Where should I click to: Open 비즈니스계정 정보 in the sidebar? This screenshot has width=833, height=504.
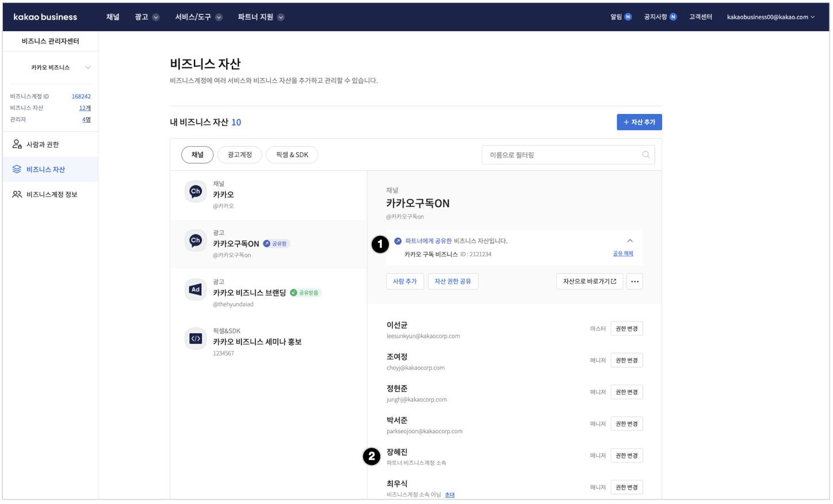tap(51, 194)
